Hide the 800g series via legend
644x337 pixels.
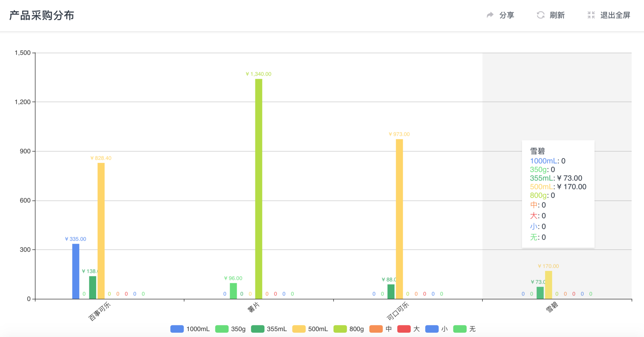click(349, 329)
